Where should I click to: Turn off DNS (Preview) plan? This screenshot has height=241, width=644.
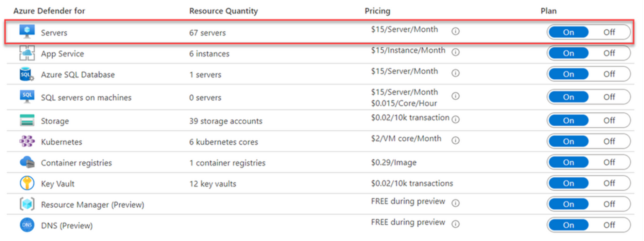pos(609,225)
